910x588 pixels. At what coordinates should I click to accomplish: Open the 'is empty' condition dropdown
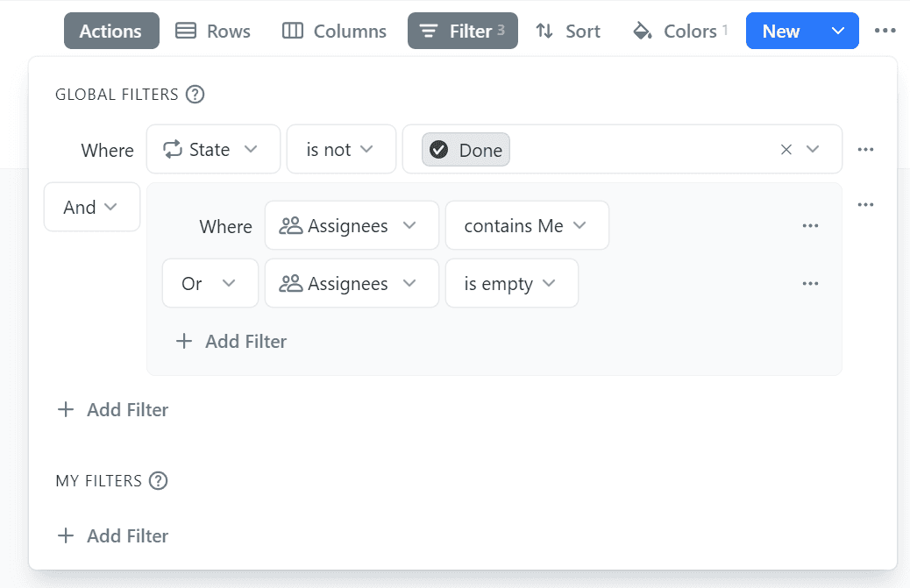click(511, 283)
